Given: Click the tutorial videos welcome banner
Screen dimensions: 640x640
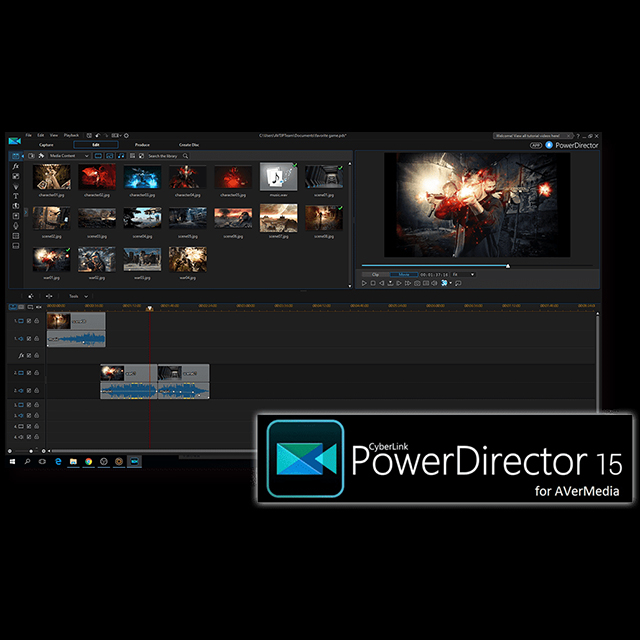Looking at the screenshot, I should (533, 136).
